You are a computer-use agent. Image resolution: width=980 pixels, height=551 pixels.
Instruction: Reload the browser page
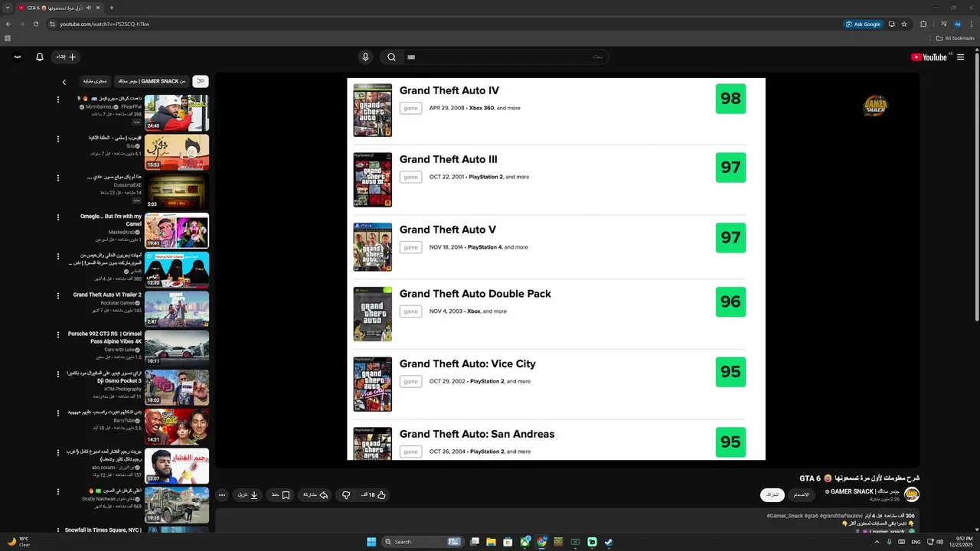coord(35,24)
